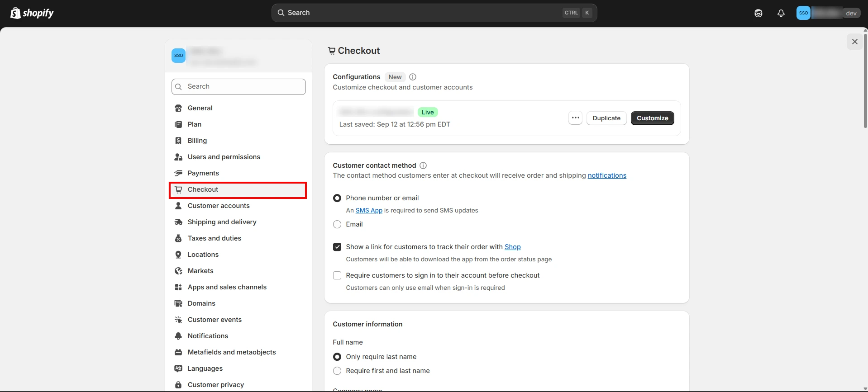The image size is (868, 392).
Task: Open the SSO account menu
Action: coord(828,13)
